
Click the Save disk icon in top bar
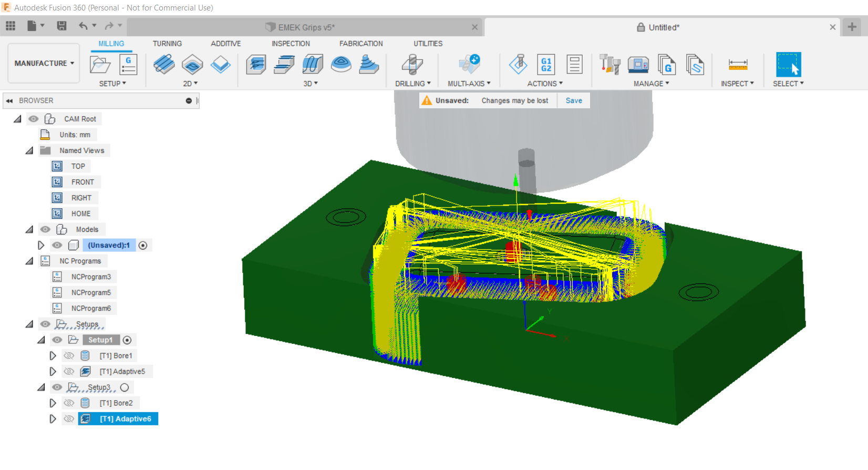coord(61,26)
